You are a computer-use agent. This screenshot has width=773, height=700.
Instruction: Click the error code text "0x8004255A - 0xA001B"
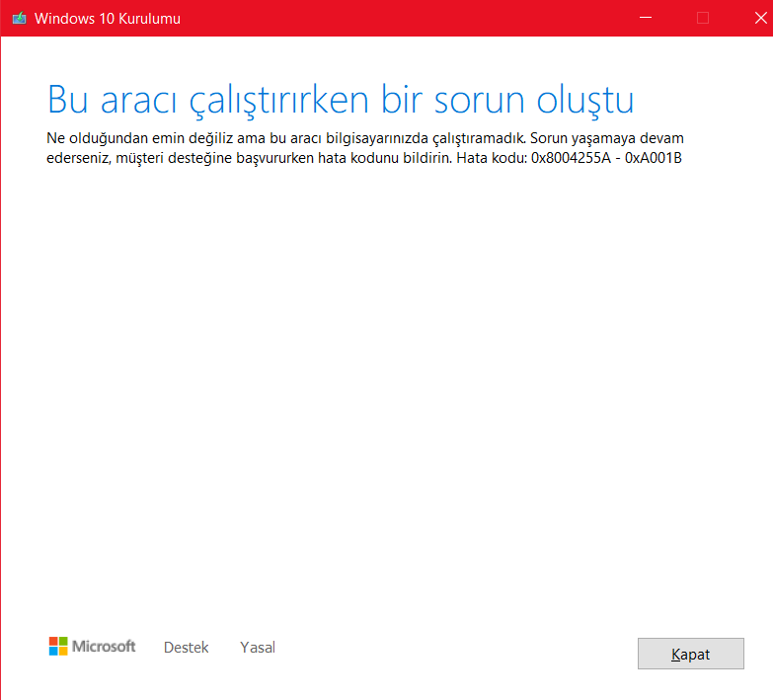point(606,158)
